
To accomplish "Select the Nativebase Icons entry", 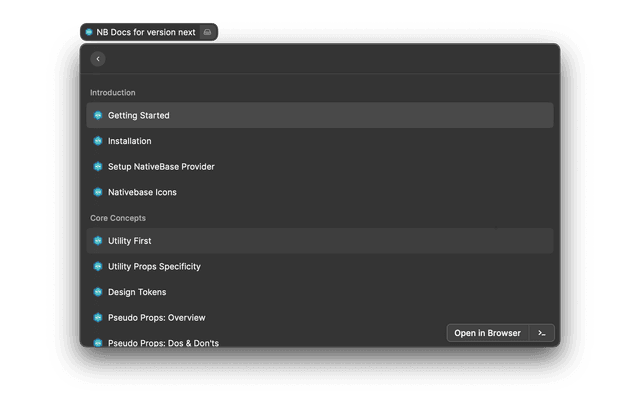I will point(142,192).
